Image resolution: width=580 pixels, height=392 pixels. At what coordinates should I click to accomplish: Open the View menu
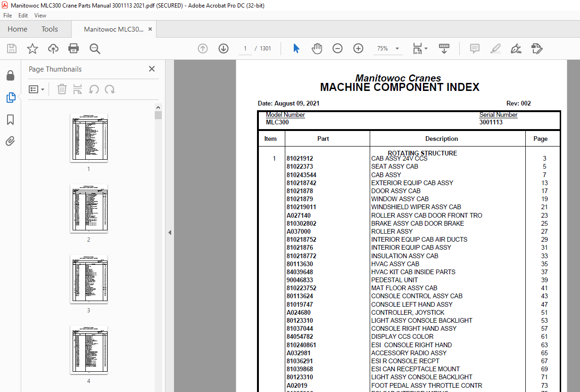(x=41, y=16)
